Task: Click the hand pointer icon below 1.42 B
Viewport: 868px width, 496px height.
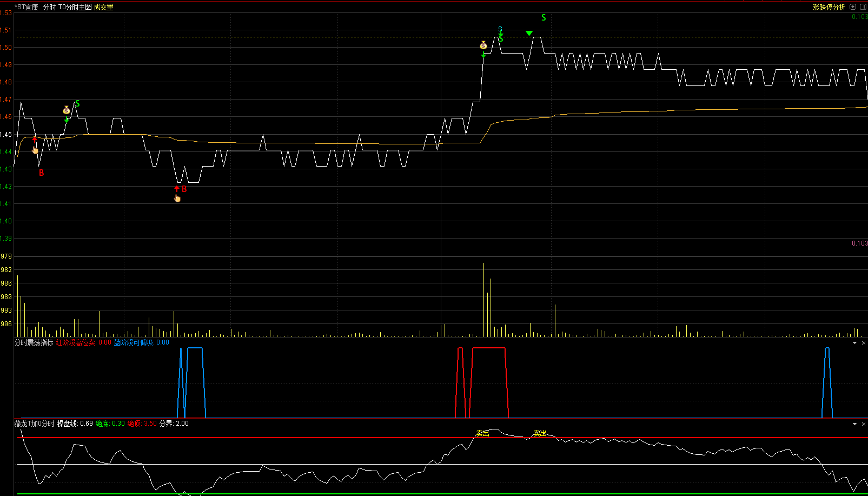Action: click(x=177, y=198)
